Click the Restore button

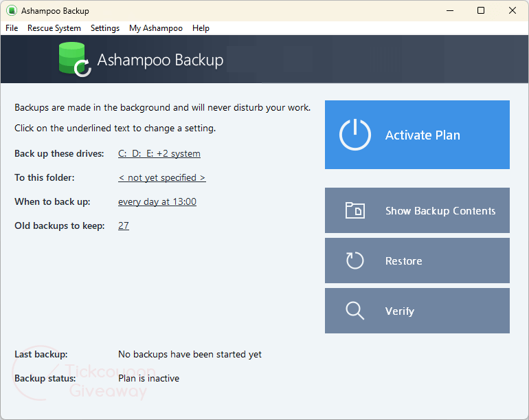417,261
